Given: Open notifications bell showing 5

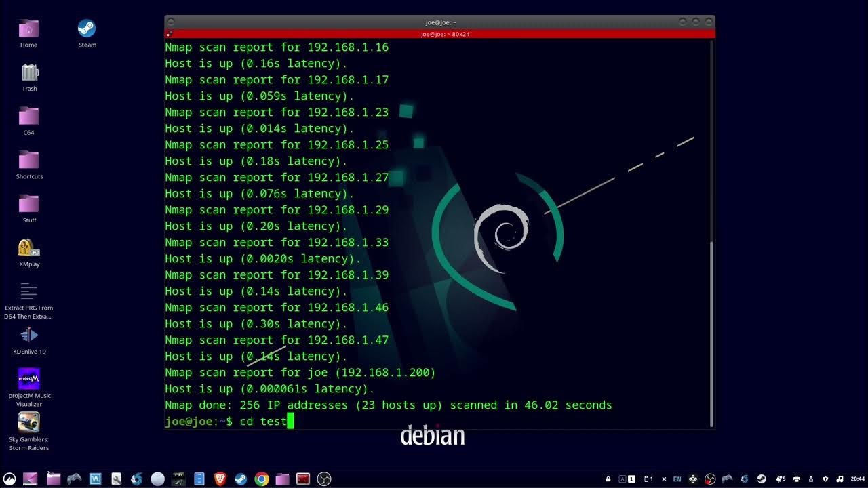Looking at the screenshot, I should (780, 479).
